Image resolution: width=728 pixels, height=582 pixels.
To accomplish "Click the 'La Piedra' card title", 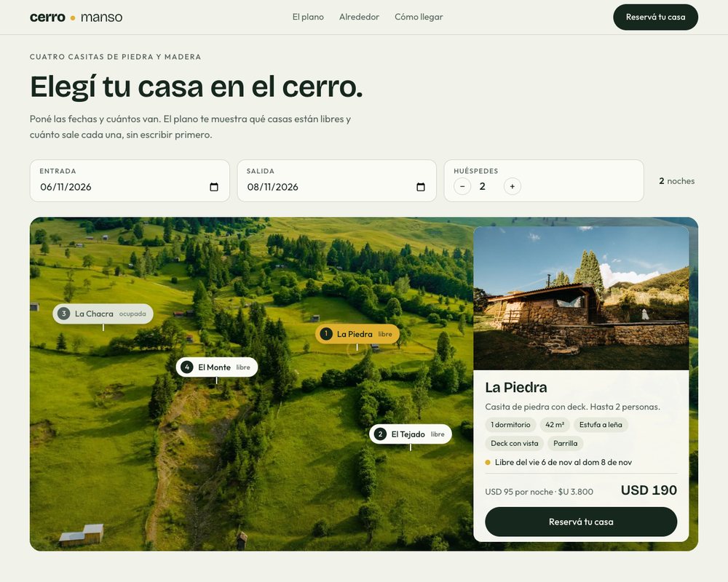I will coord(516,387).
